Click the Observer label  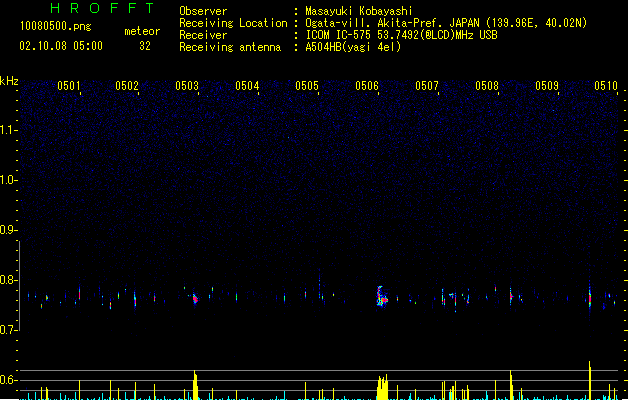(x=203, y=11)
